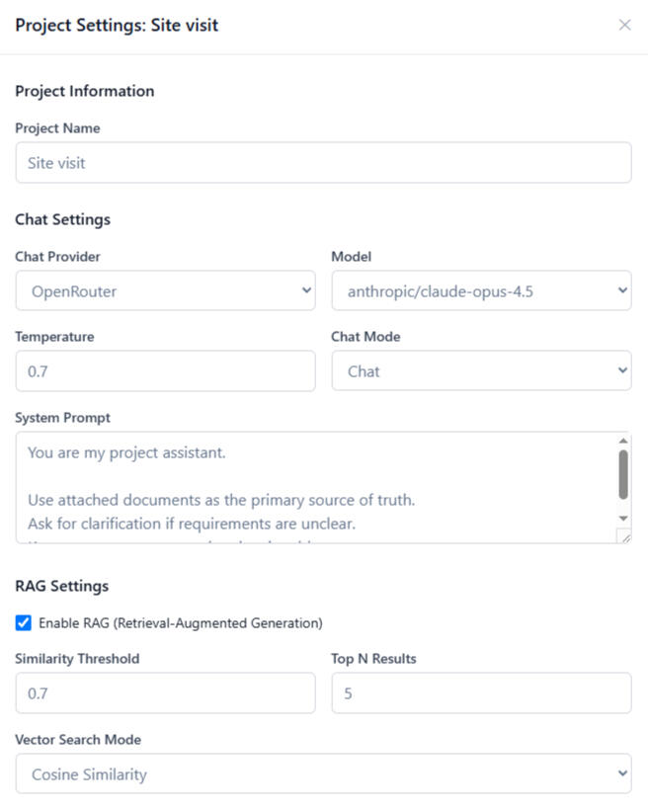Screen dimensions: 648x812
Task: Click the System Prompt scrollbar thumb
Action: click(623, 474)
